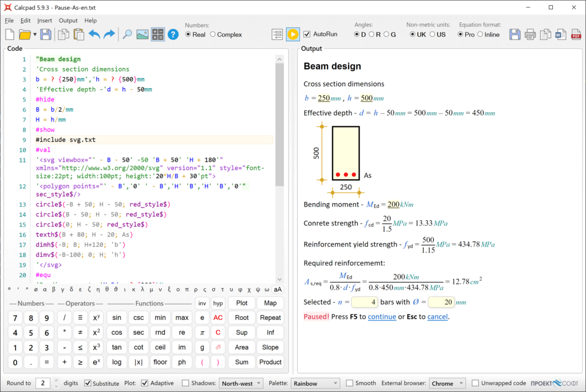Image resolution: width=586 pixels, height=392 pixels.
Task: Click the continue link in output
Action: [x=382, y=316]
